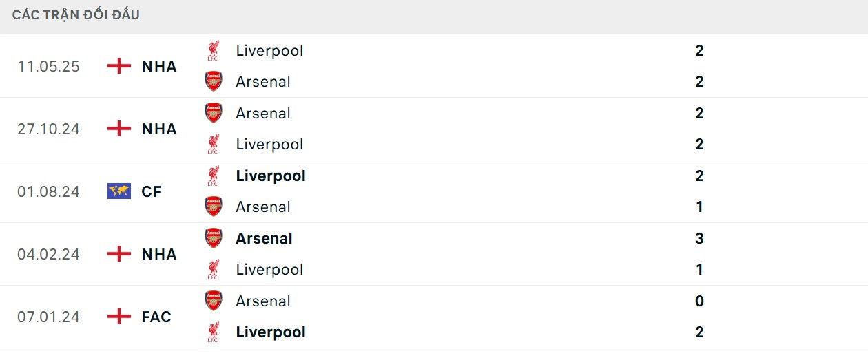Click the 04.02.24 match date
The height and width of the screenshot is (360, 868).
click(x=49, y=254)
